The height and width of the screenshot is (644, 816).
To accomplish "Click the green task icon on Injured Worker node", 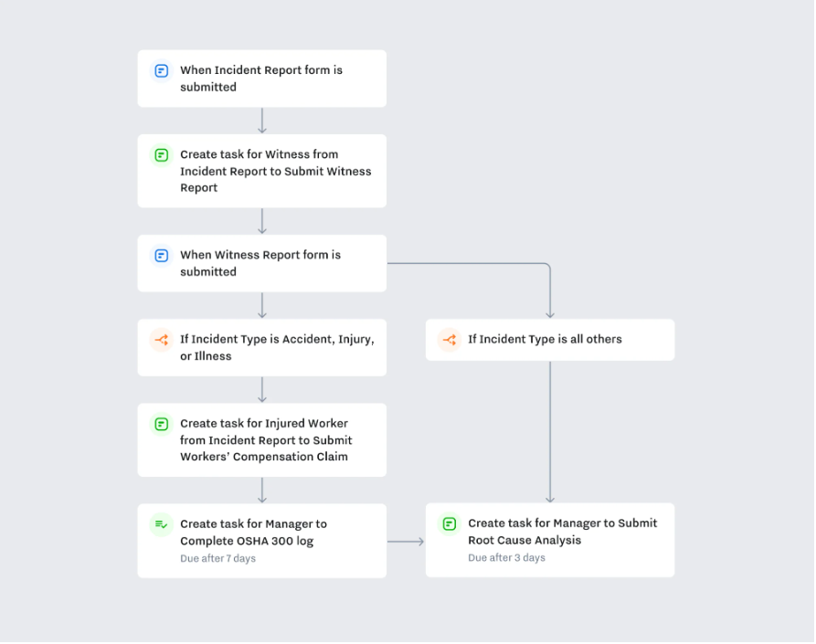I will click(162, 424).
